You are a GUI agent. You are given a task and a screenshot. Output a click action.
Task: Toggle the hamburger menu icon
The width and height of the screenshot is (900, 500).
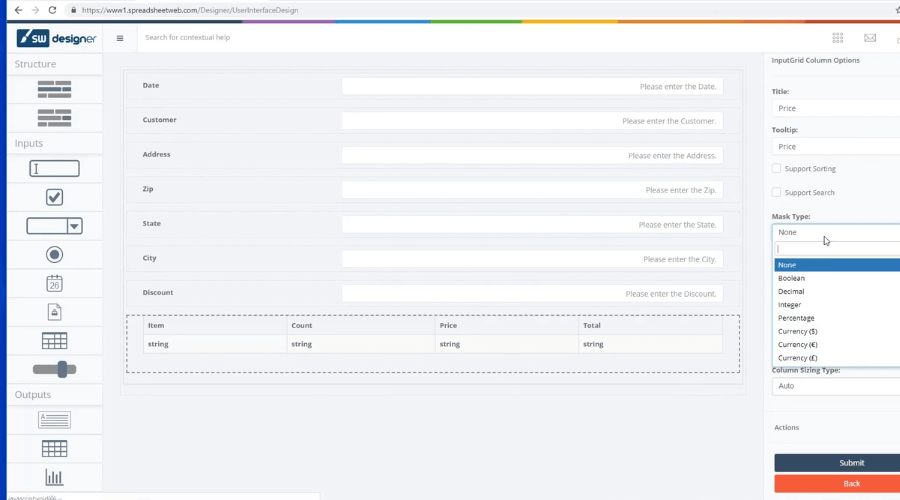(x=120, y=38)
